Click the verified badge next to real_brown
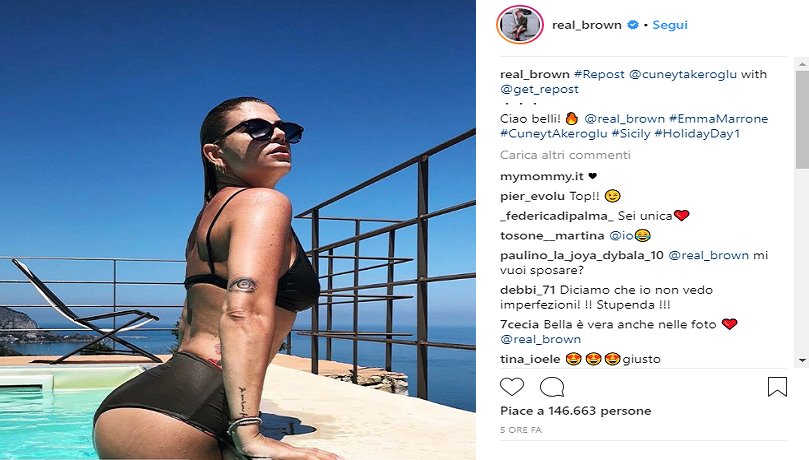 point(633,25)
